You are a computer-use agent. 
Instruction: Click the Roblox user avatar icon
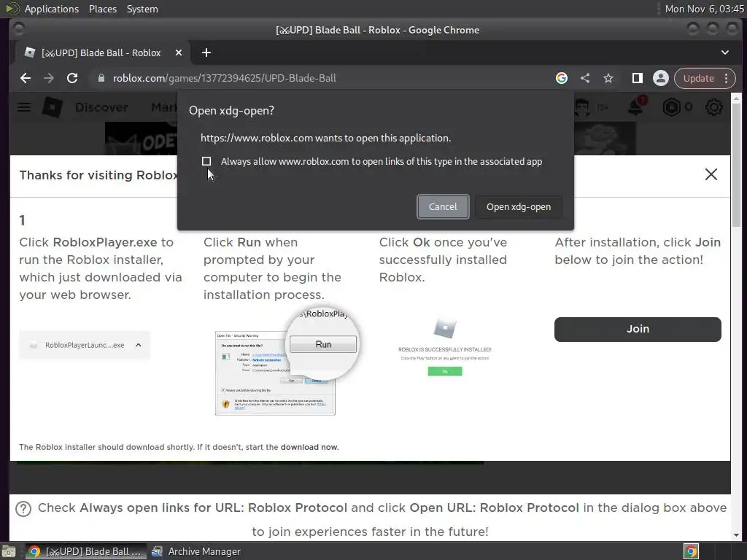(x=583, y=107)
